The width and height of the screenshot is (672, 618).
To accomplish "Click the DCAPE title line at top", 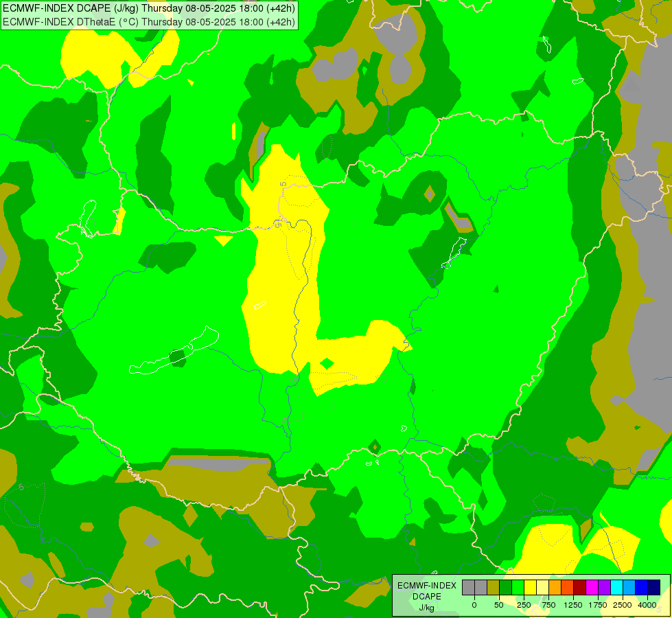I will tap(149, 8).
